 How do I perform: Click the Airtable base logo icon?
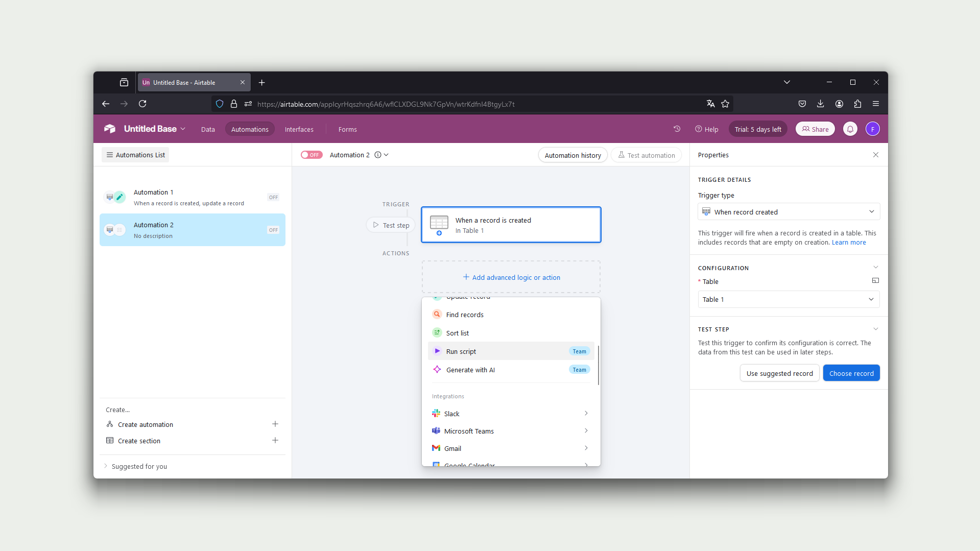click(110, 129)
